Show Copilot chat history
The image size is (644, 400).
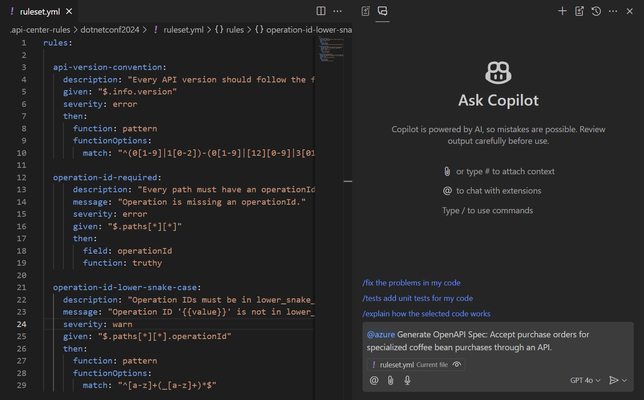click(596, 11)
